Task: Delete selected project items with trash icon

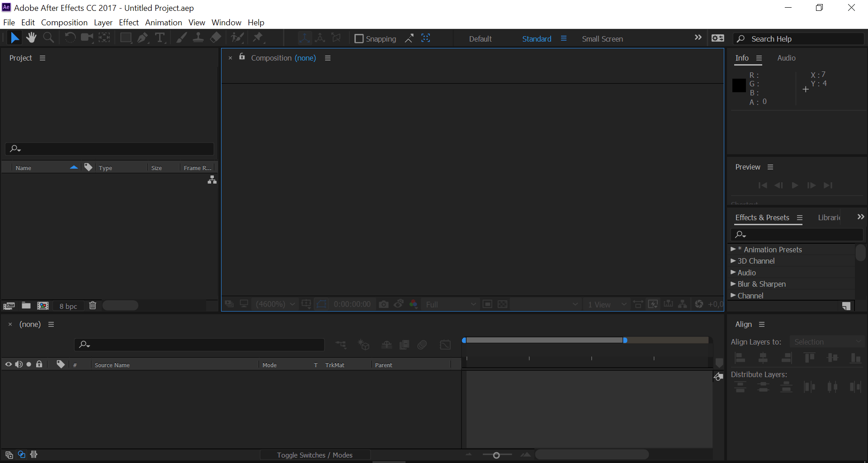Action: point(93,306)
